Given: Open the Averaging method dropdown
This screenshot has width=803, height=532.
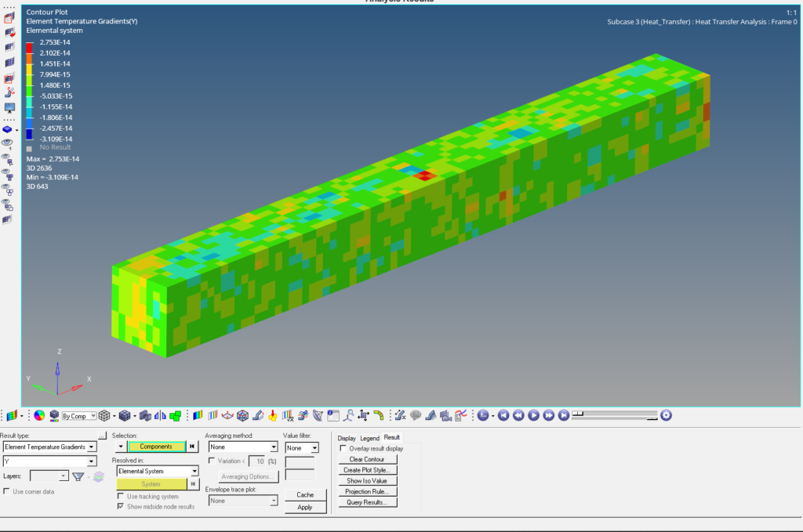Looking at the screenshot, I should [x=243, y=447].
